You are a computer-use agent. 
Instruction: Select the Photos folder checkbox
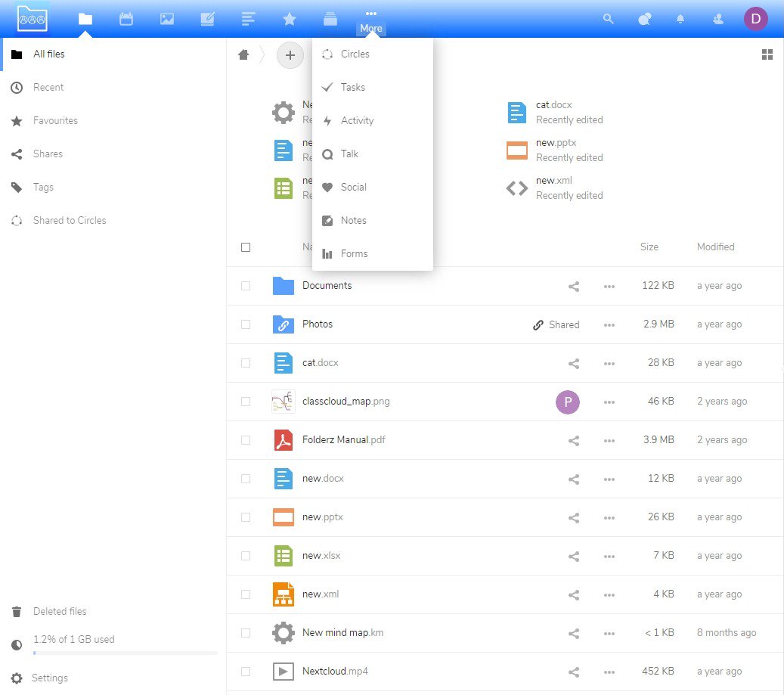[x=246, y=324]
